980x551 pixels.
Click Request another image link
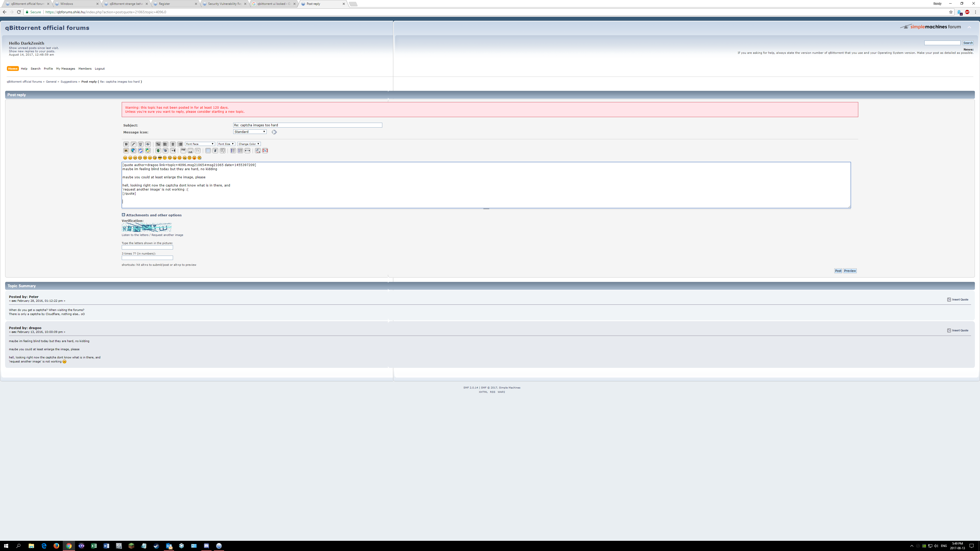point(167,235)
